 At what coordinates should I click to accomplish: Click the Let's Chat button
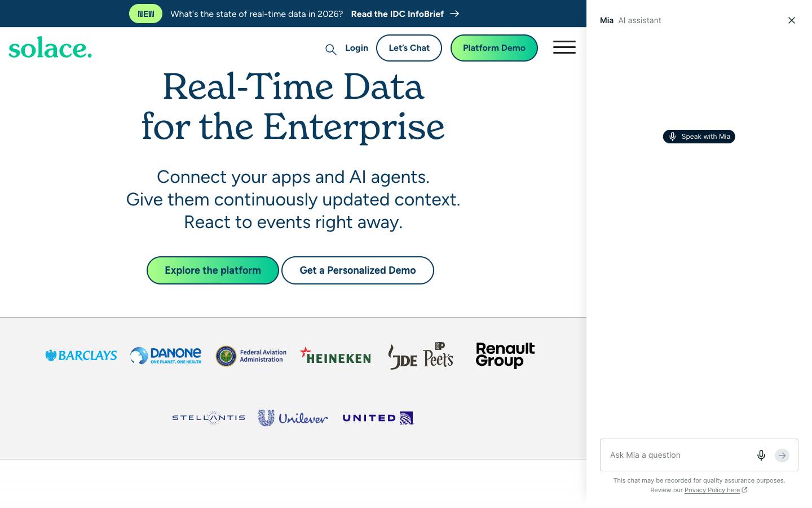[409, 48]
